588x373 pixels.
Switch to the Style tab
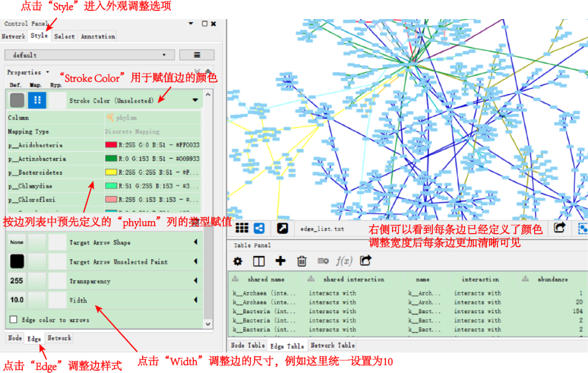tap(39, 35)
